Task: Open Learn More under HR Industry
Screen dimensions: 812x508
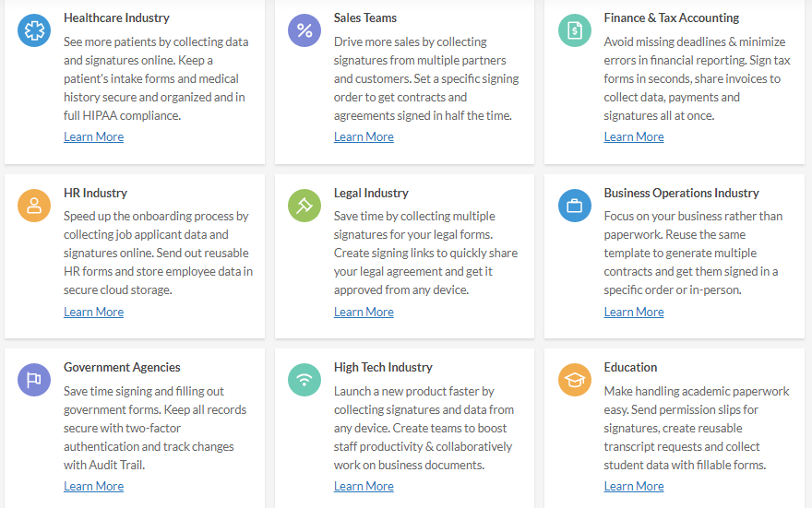Action: (94, 312)
